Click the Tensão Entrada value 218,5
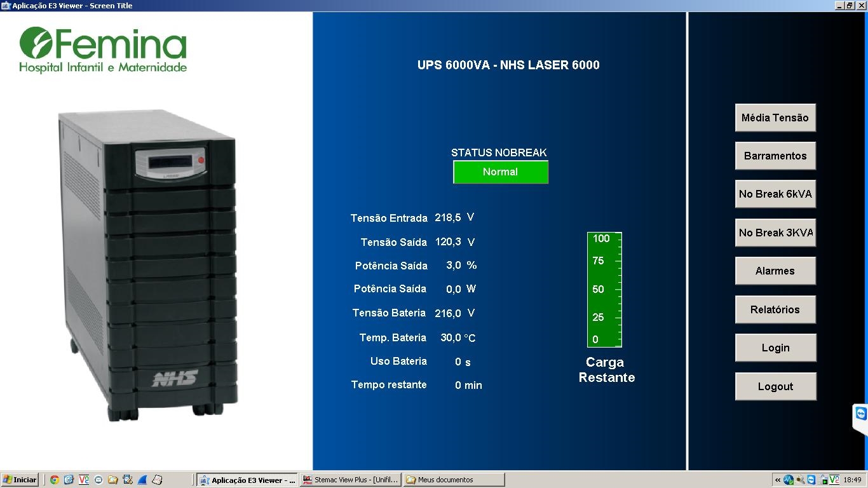 (x=448, y=217)
